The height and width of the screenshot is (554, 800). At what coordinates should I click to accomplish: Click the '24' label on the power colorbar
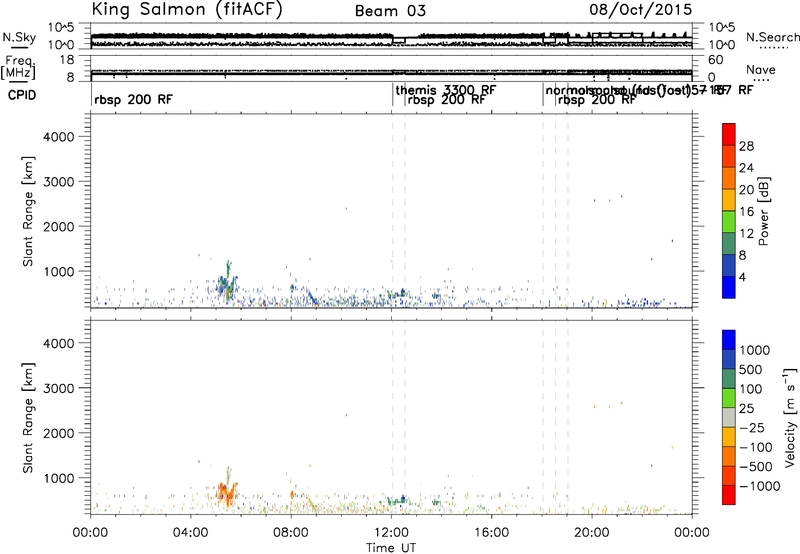(x=746, y=168)
